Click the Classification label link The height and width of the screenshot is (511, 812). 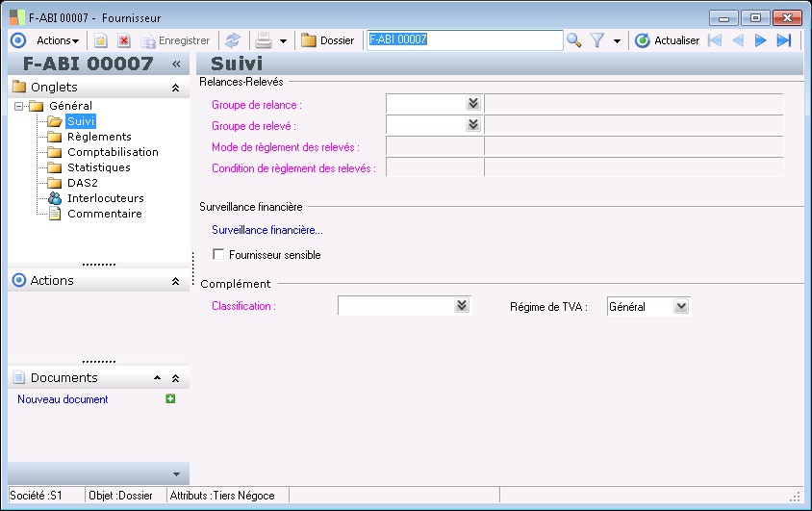click(243, 306)
